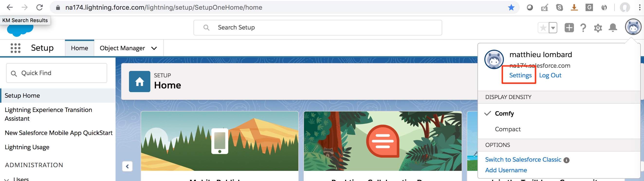Viewport: 644px width, 181px height.
Task: Open the favorites list dropdown arrow
Action: (553, 28)
